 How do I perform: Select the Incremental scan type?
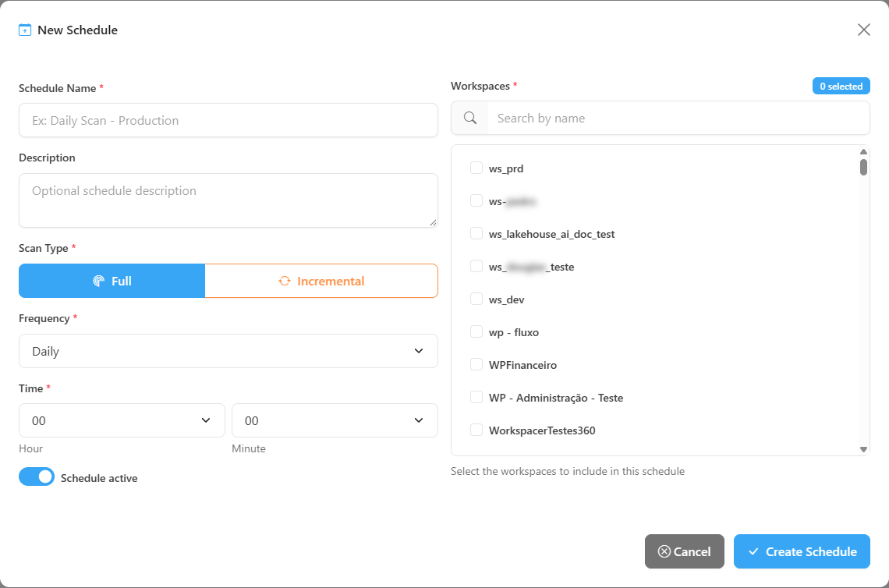[x=321, y=281]
